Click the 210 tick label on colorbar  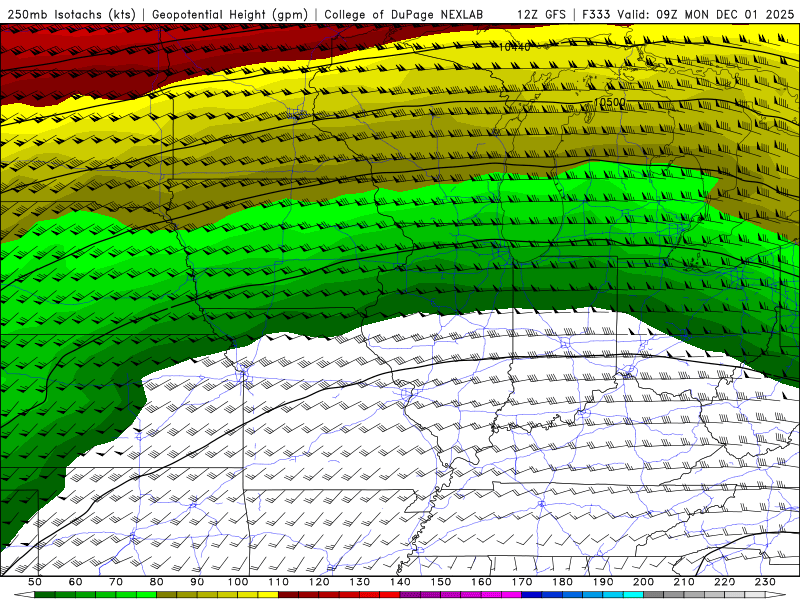(684, 582)
